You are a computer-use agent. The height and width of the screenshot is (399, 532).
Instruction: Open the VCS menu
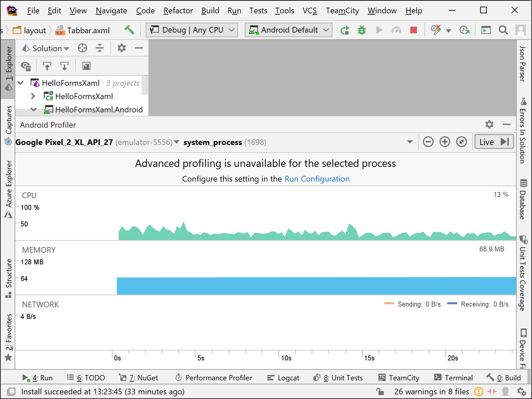[310, 11]
